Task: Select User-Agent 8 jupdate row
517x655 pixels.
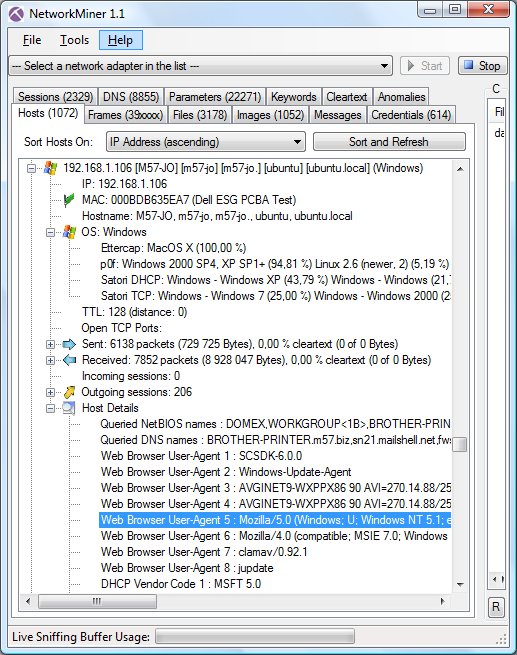Action: pos(187,569)
